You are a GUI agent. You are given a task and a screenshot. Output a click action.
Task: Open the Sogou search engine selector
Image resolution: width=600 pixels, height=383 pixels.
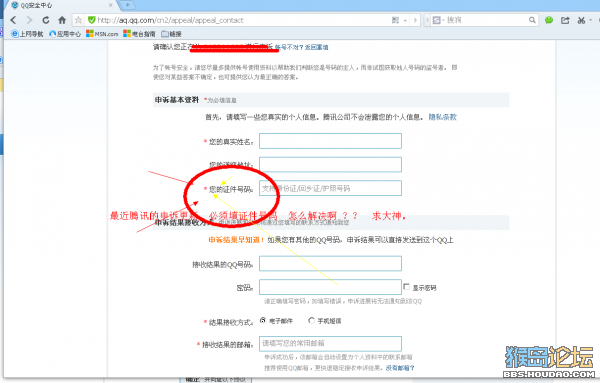click(x=438, y=20)
